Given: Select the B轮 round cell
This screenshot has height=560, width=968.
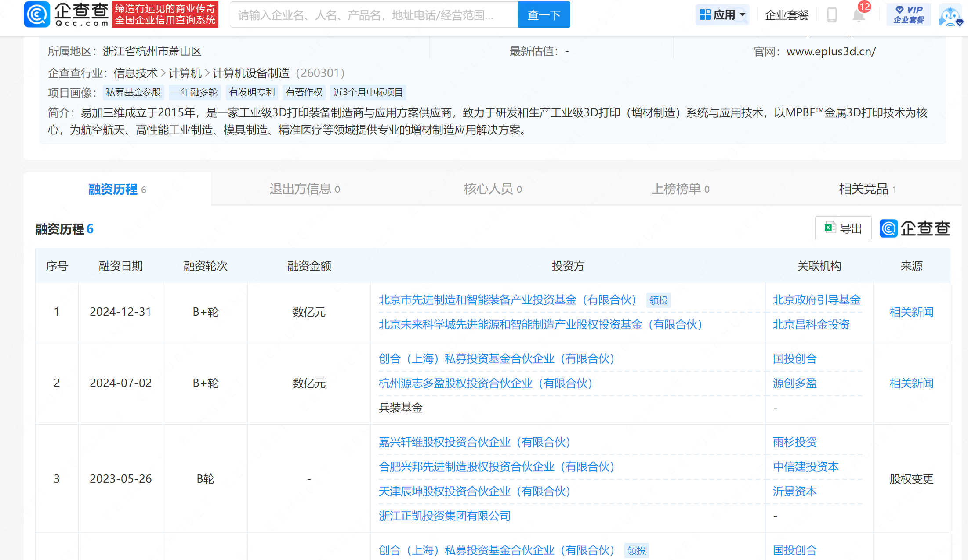Looking at the screenshot, I should pos(205,479).
